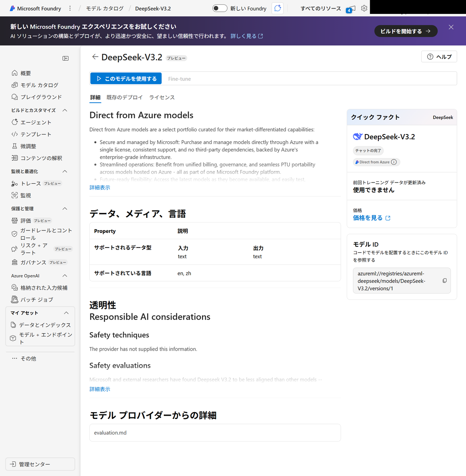Click the プレイグラウンド sidebar icon
The width and height of the screenshot is (466, 476).
point(15,97)
